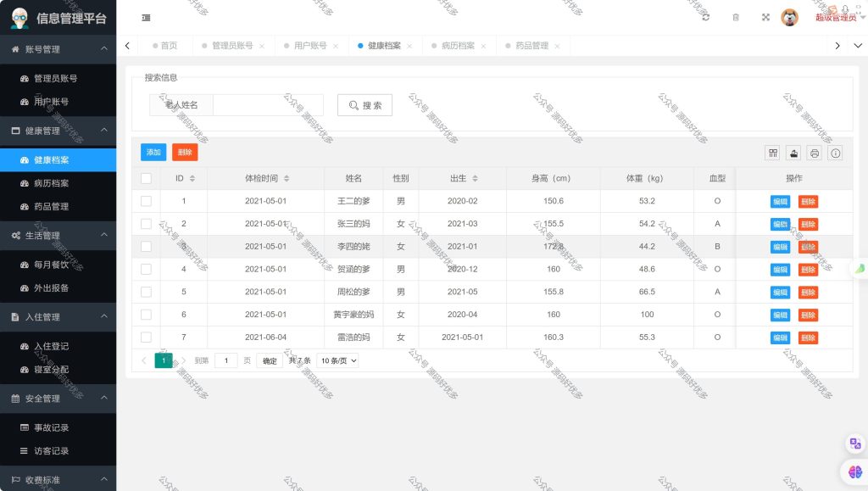Image resolution: width=868 pixels, height=491 pixels.
Task: Collapse the 生活管理 menu group
Action: (x=58, y=235)
